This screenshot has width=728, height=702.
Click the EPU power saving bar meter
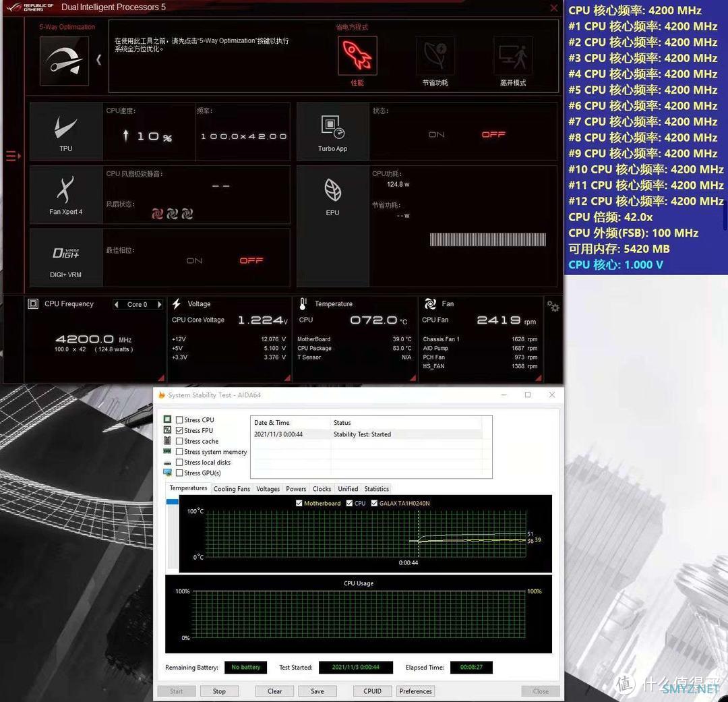[487, 239]
